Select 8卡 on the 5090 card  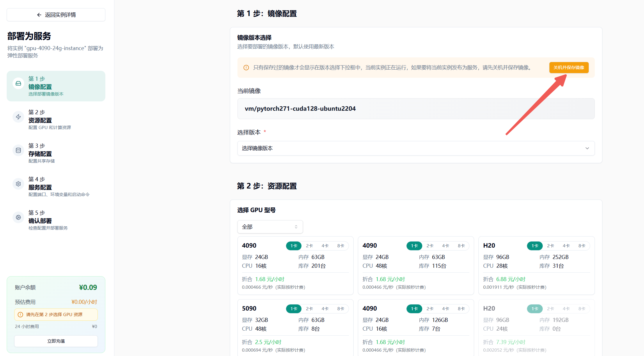click(x=340, y=309)
